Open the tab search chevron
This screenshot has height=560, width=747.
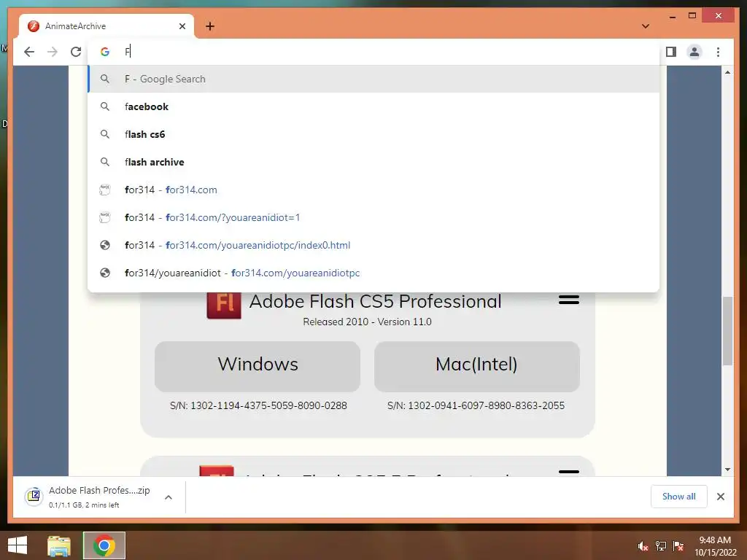click(x=646, y=26)
